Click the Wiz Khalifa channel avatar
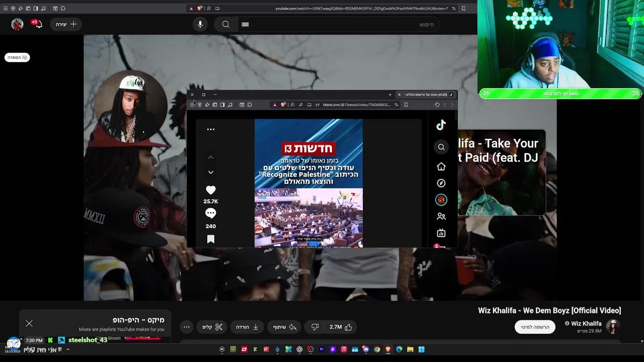The height and width of the screenshot is (362, 644). point(612,327)
